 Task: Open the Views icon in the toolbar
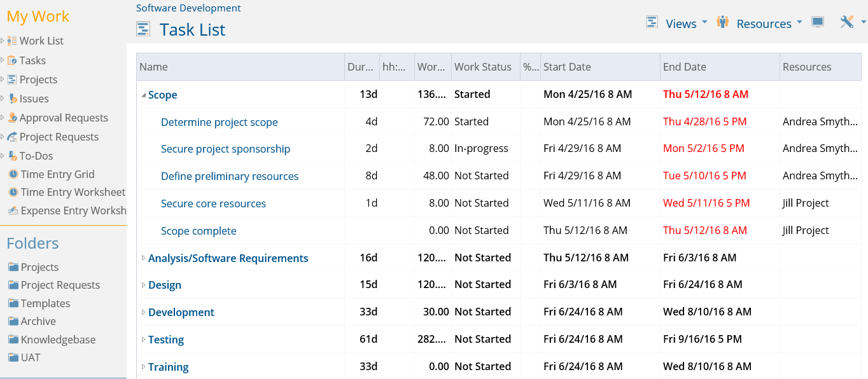pyautogui.click(x=652, y=22)
